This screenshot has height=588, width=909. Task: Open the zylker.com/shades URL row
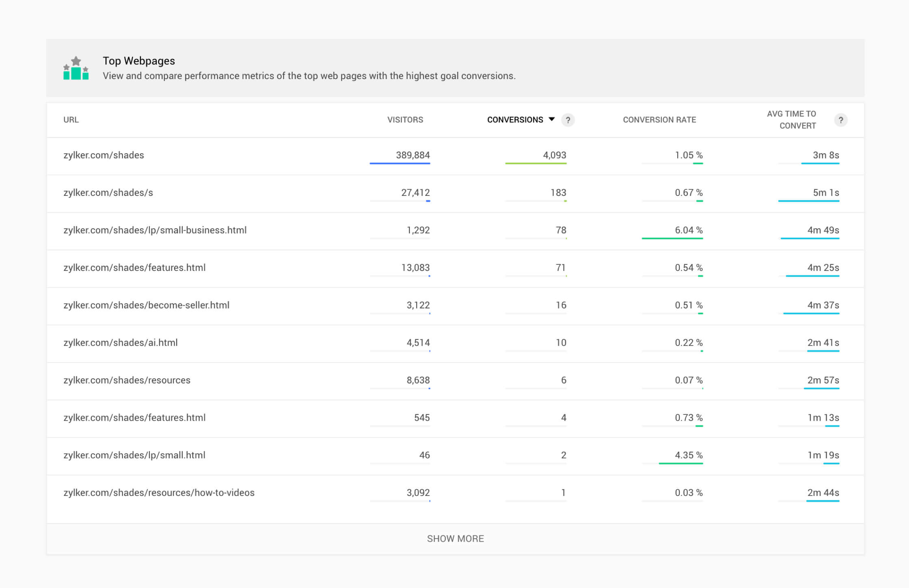click(x=103, y=155)
